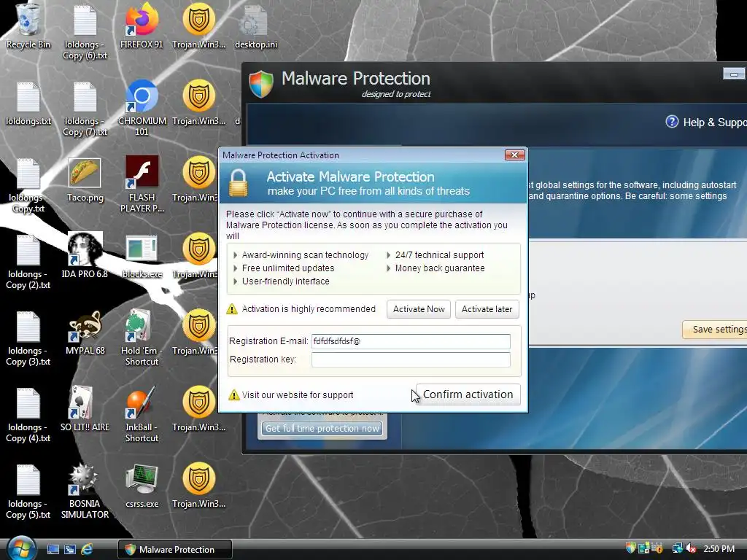Click the Malware Protection shield logo

point(261,84)
